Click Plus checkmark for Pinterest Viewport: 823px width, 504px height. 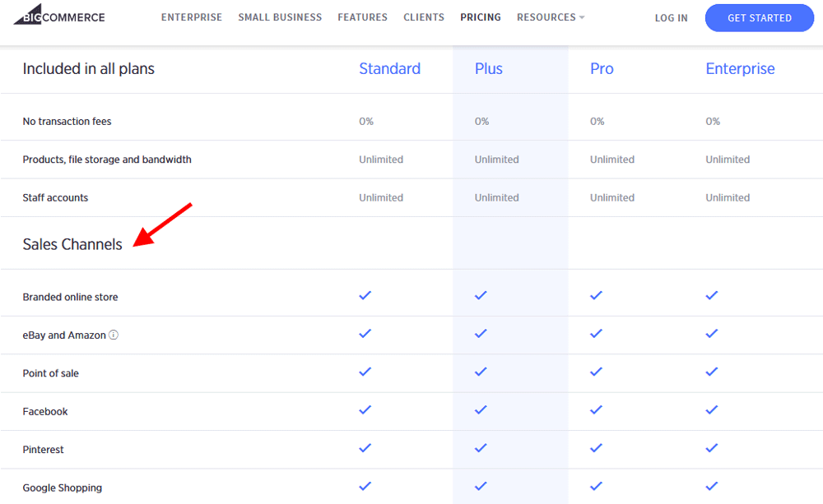tap(481, 448)
